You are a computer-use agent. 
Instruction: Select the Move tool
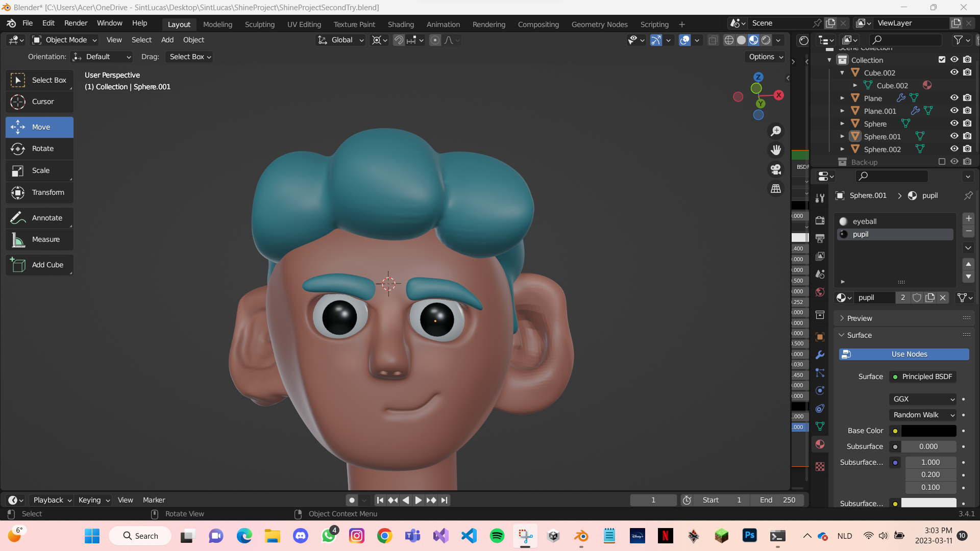[39, 127]
